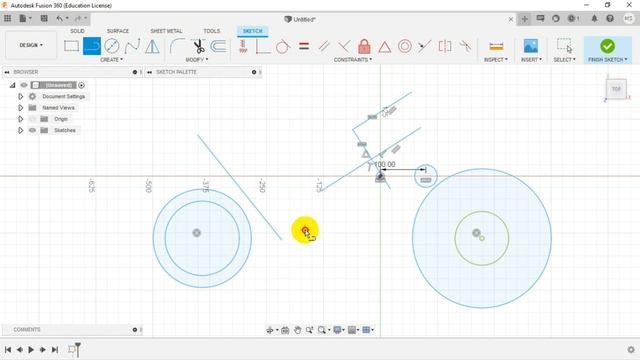Open the Insert image tool
This screenshot has height=360, width=640.
point(531,46)
